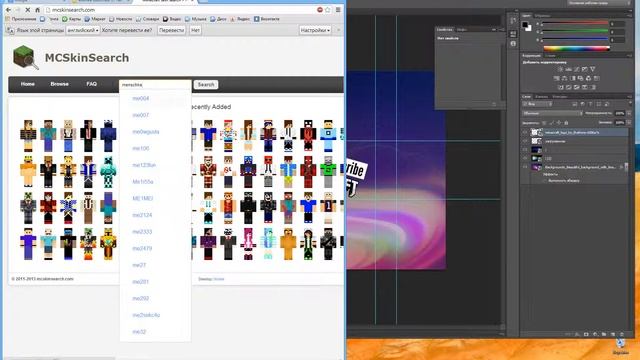Viewport: 640px width, 360px height.
Task: Click the delete layer trash icon
Action: click(622, 334)
